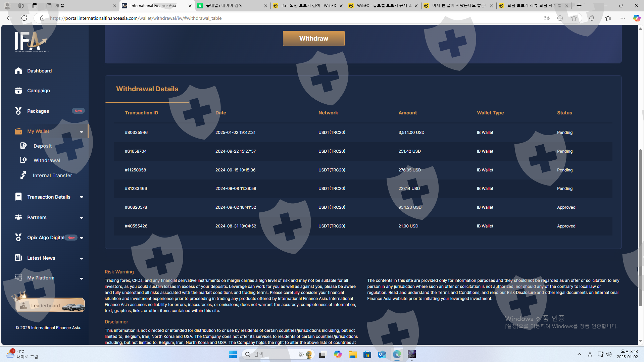Click transaction ID #11250058
Viewport: 644px width, 362px height.
tap(136, 170)
